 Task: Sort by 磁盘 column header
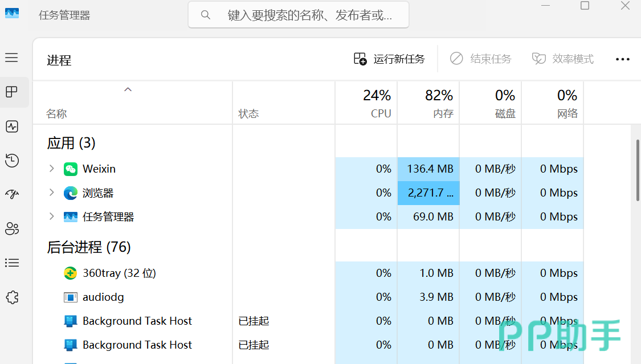[491, 103]
